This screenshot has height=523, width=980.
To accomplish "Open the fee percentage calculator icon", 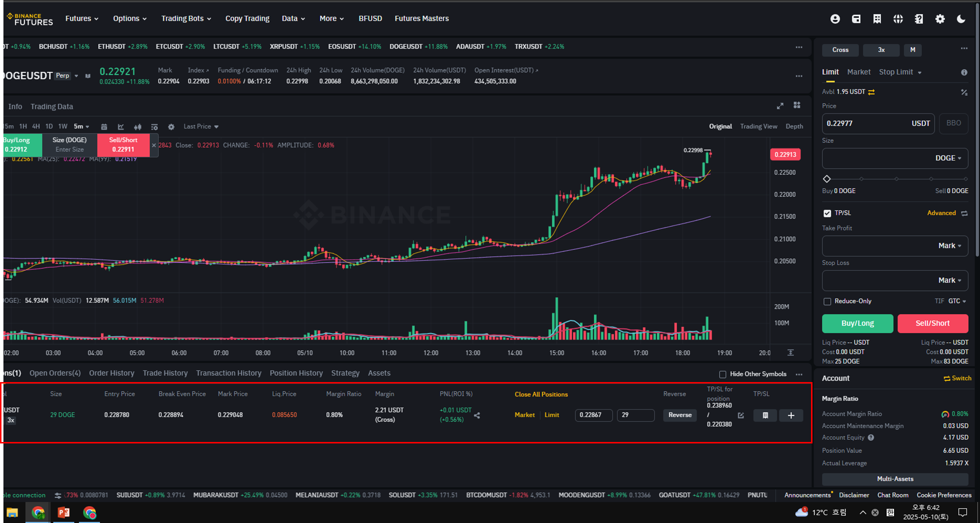I will 964,92.
